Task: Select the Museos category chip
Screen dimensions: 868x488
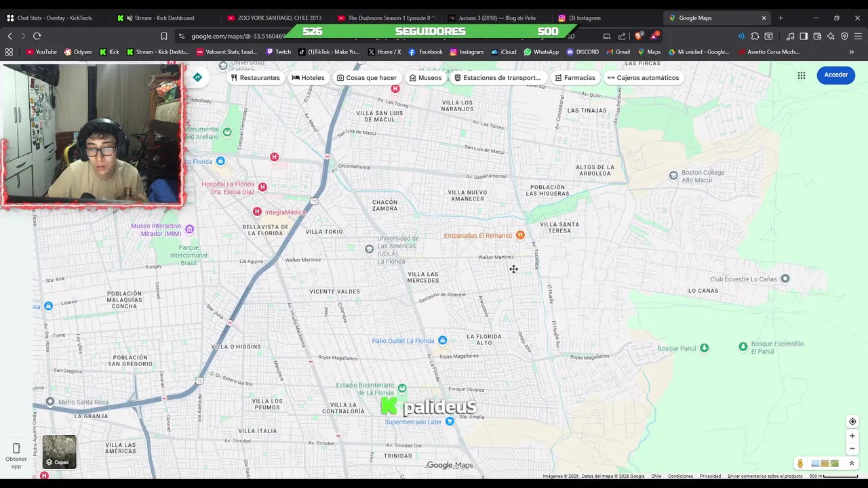Action: click(426, 77)
